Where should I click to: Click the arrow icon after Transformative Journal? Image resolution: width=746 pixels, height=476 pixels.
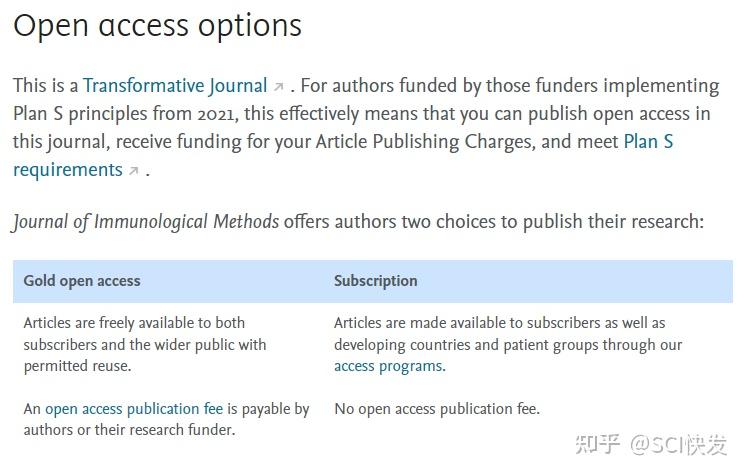(279, 87)
